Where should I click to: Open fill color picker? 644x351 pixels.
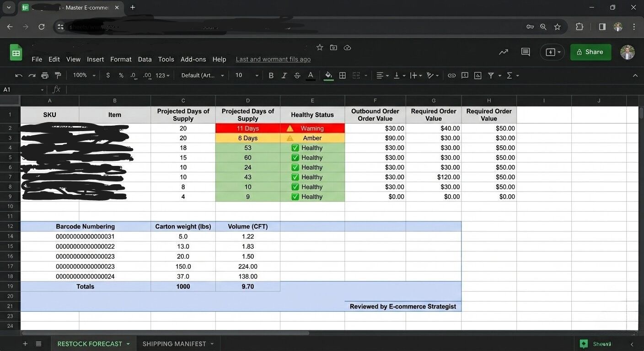point(328,75)
